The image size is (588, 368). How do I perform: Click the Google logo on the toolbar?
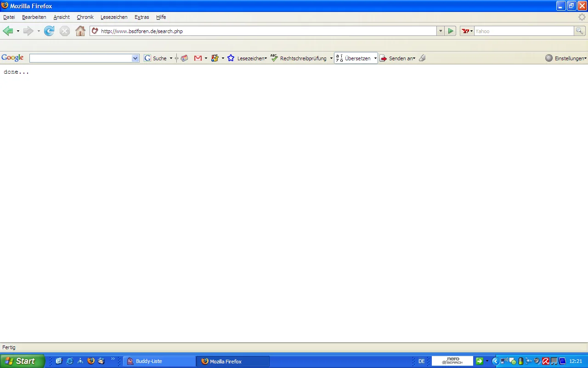tap(12, 58)
